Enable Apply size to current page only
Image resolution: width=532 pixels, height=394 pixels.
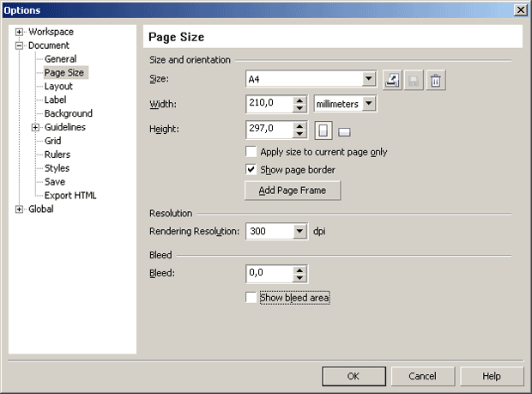pos(251,151)
